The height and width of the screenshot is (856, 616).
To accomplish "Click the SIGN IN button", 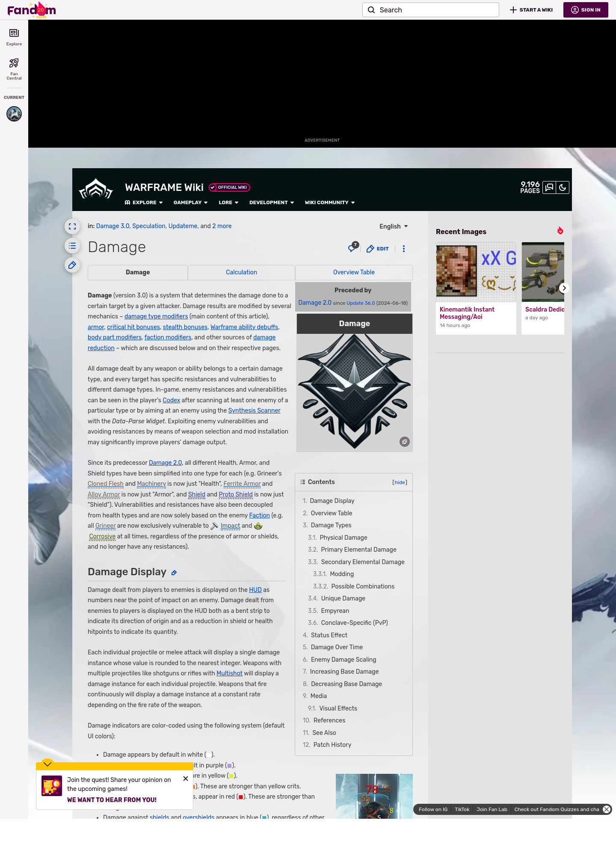I will (586, 10).
